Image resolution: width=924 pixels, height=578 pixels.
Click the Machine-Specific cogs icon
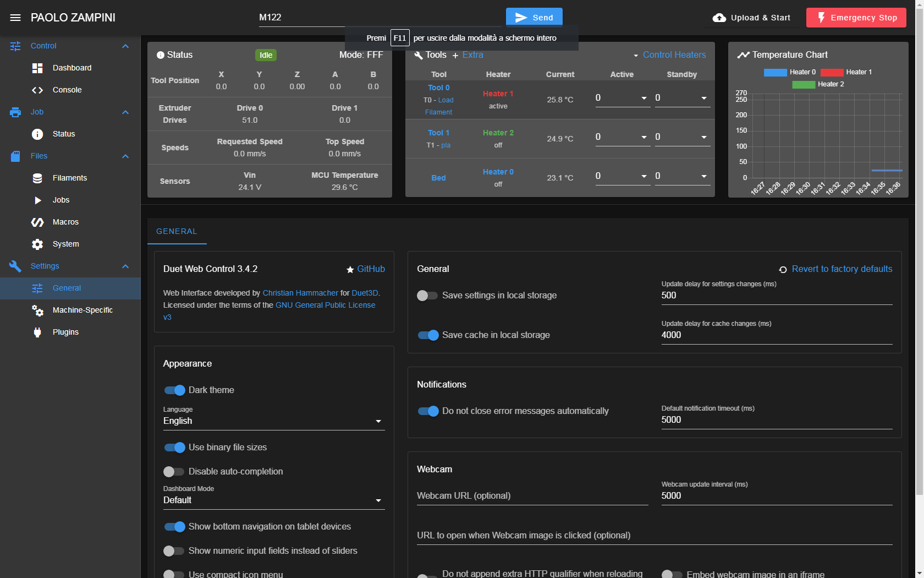pos(37,310)
